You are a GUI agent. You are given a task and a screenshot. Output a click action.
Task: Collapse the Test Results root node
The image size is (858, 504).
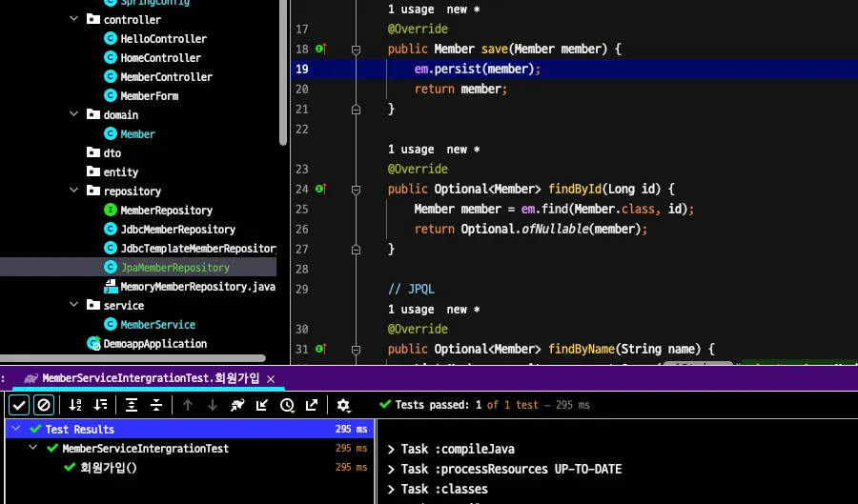(x=17, y=430)
